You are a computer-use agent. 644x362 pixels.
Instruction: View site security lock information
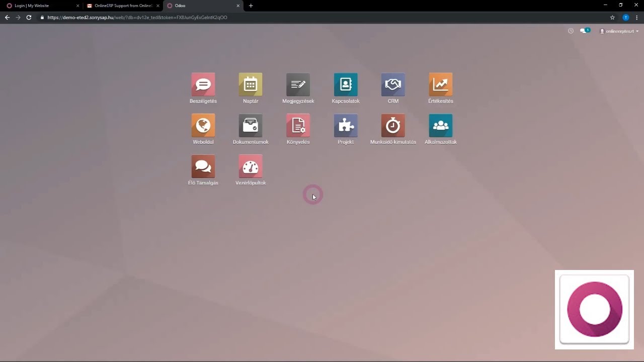[42, 17]
